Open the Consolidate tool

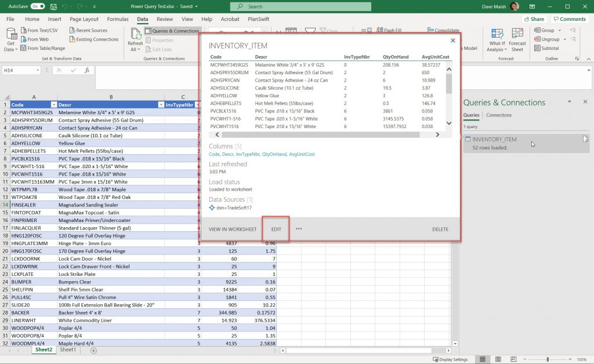point(447,30)
